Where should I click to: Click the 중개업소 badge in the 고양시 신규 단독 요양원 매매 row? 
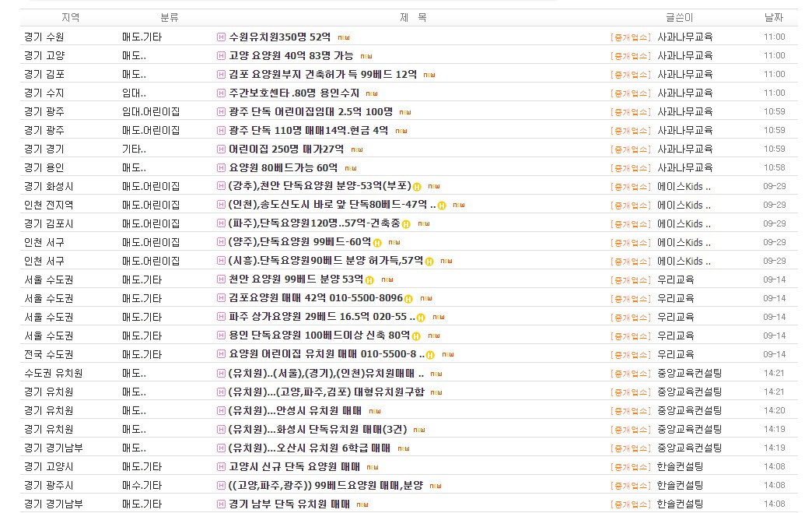point(630,467)
